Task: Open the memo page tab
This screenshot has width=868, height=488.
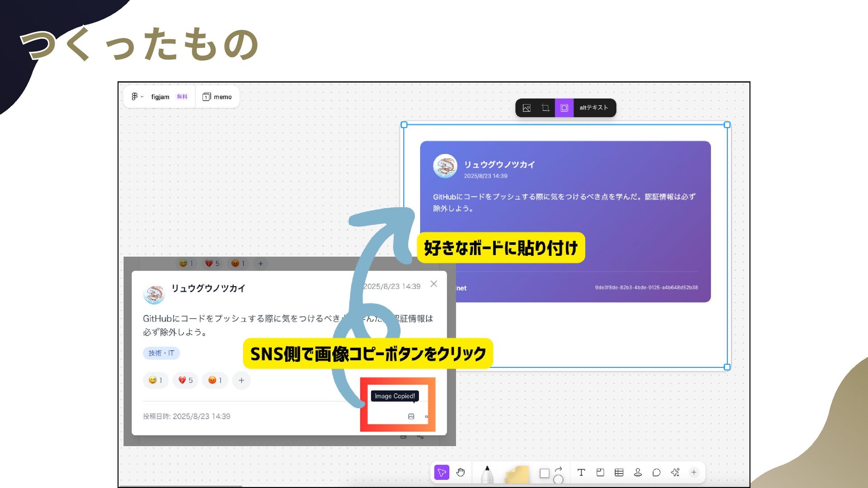Action: click(x=217, y=97)
